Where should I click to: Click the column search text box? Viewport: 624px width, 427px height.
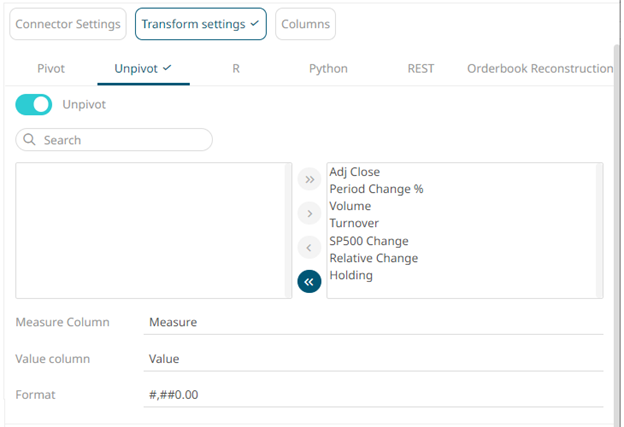[x=122, y=140]
